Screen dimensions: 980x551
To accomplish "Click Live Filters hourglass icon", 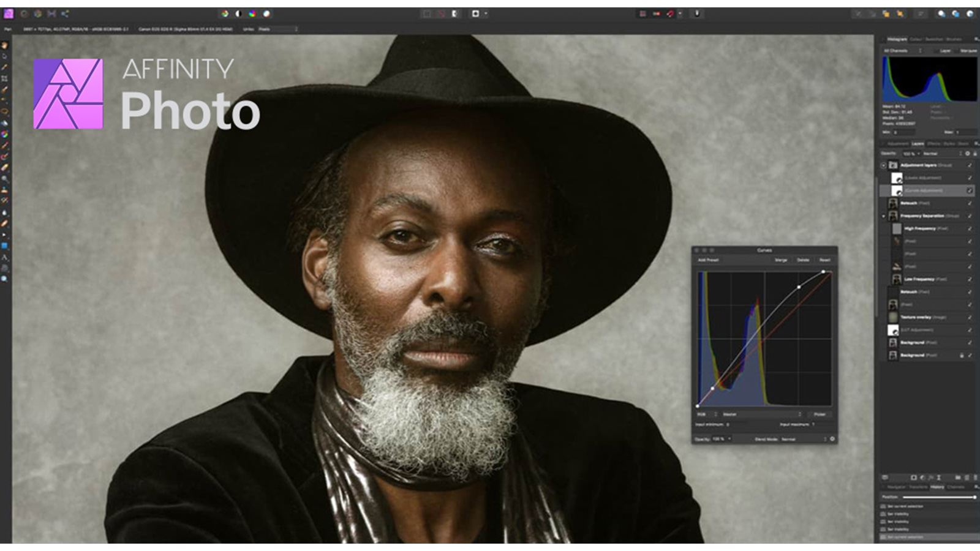I will [x=939, y=478].
